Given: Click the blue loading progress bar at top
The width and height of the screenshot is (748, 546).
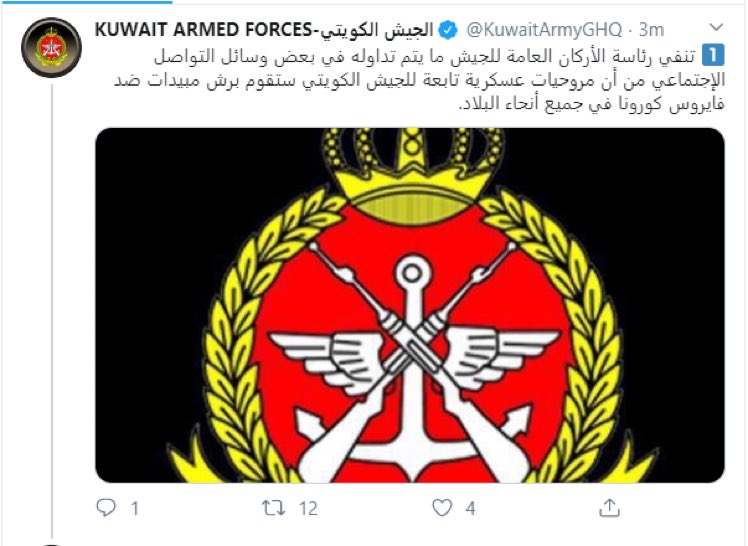Looking at the screenshot, I should (86, 2).
